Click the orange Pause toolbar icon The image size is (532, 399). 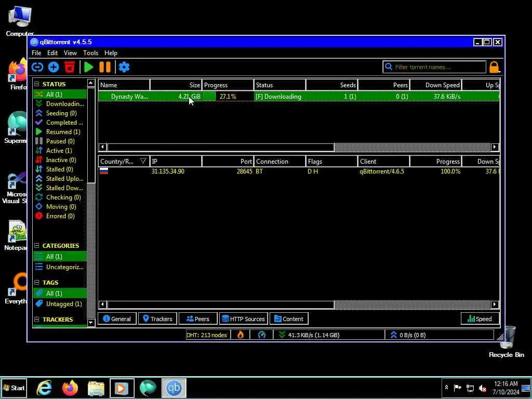[105, 67]
